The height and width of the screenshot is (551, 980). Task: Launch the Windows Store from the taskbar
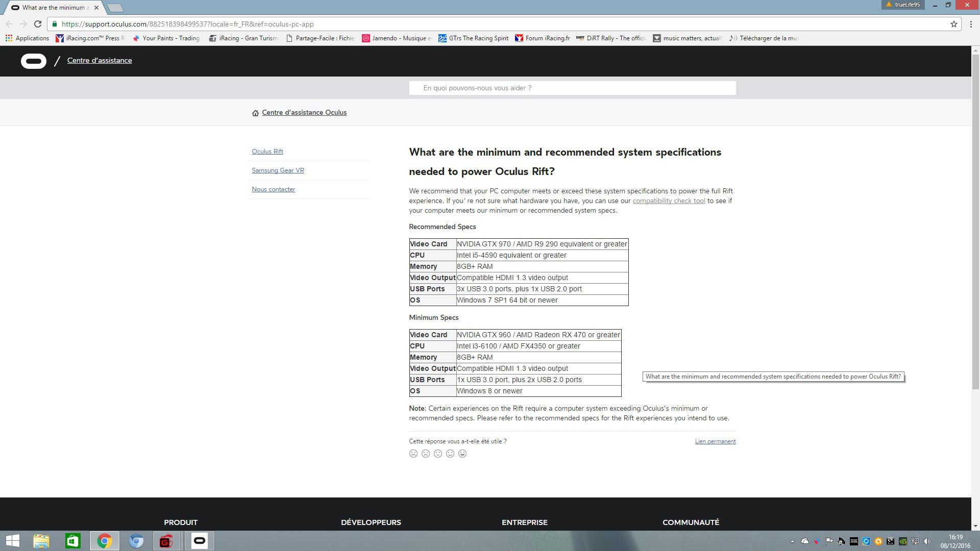(x=72, y=541)
